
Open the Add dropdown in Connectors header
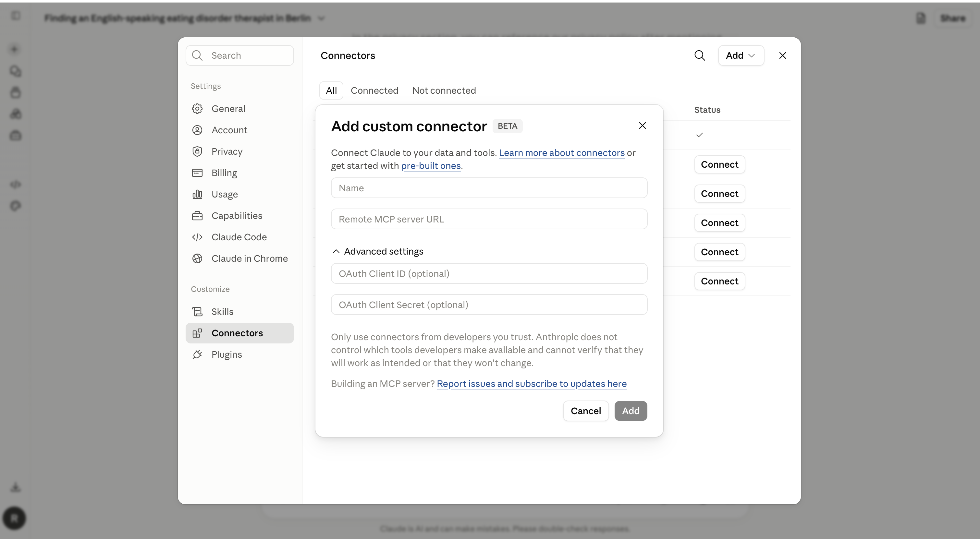(741, 55)
